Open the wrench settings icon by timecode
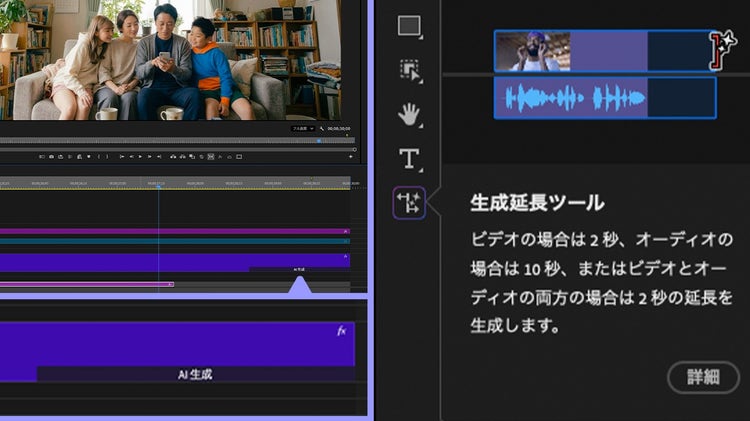Screen dimensions: 750x421 click(x=322, y=129)
